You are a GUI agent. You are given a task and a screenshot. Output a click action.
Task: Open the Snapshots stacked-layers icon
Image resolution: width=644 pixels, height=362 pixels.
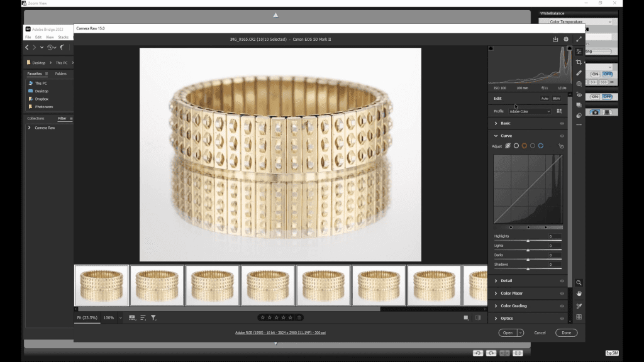tap(579, 105)
